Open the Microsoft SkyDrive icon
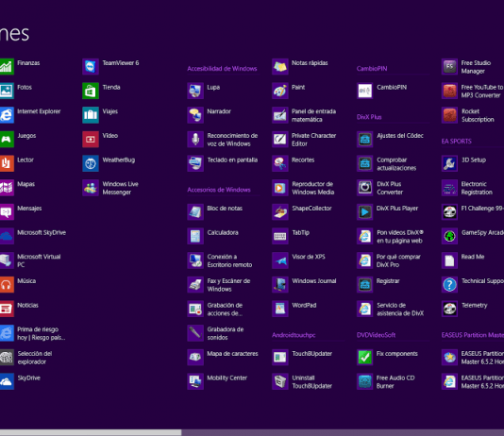504x436 pixels. click(x=7, y=236)
